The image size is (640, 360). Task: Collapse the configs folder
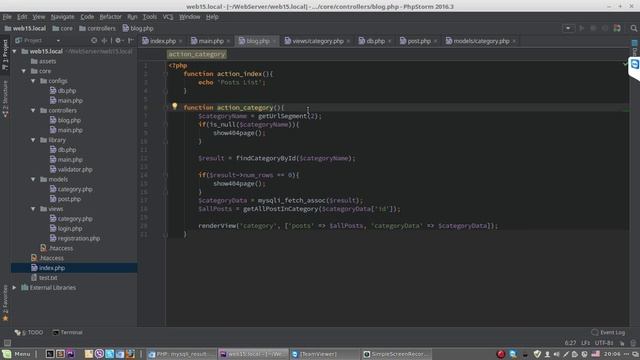click(x=33, y=81)
